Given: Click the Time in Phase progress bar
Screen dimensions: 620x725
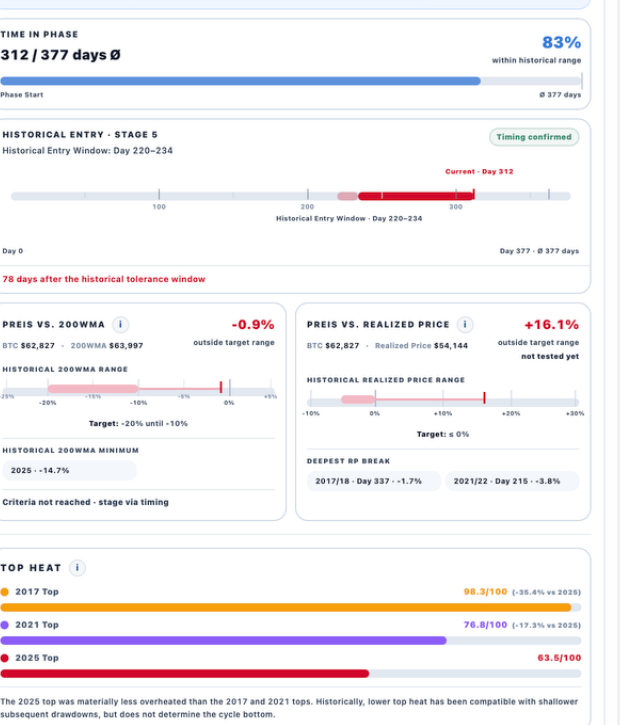Looking at the screenshot, I should [291, 81].
